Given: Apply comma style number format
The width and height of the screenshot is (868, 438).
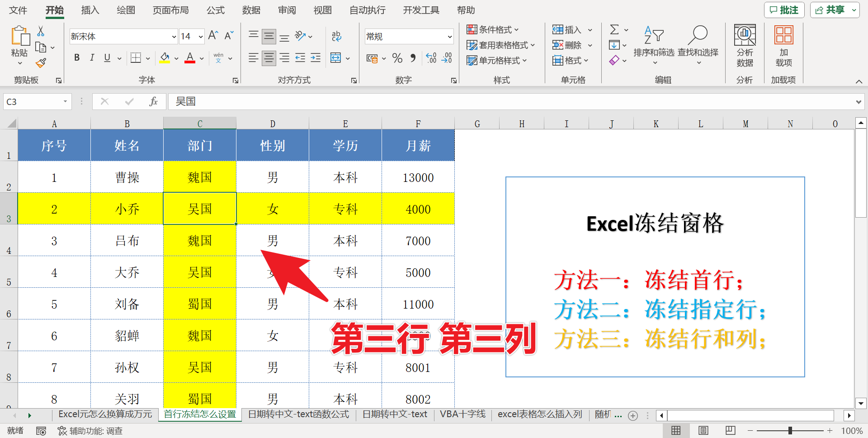Looking at the screenshot, I should click(413, 58).
